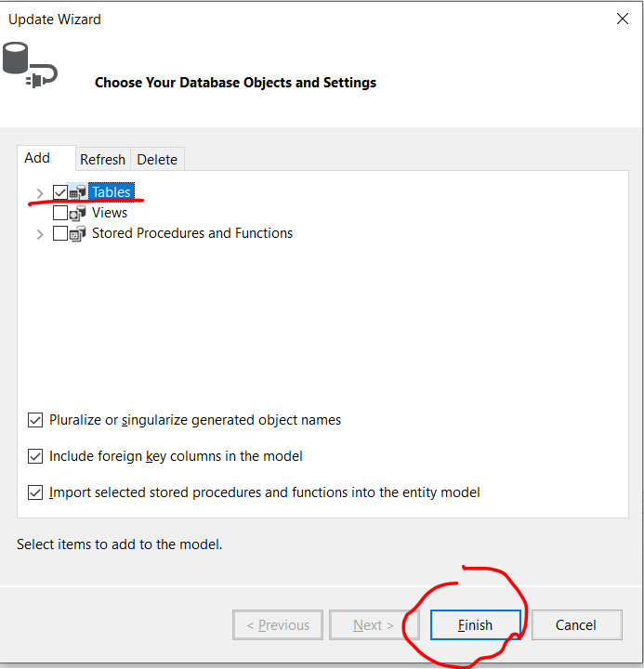The height and width of the screenshot is (669, 644).
Task: Switch to the Refresh tab
Action: 103,159
